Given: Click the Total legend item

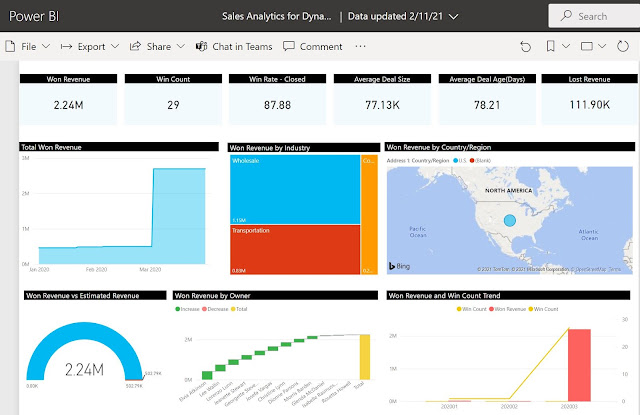Looking at the screenshot, I should coord(239,309).
